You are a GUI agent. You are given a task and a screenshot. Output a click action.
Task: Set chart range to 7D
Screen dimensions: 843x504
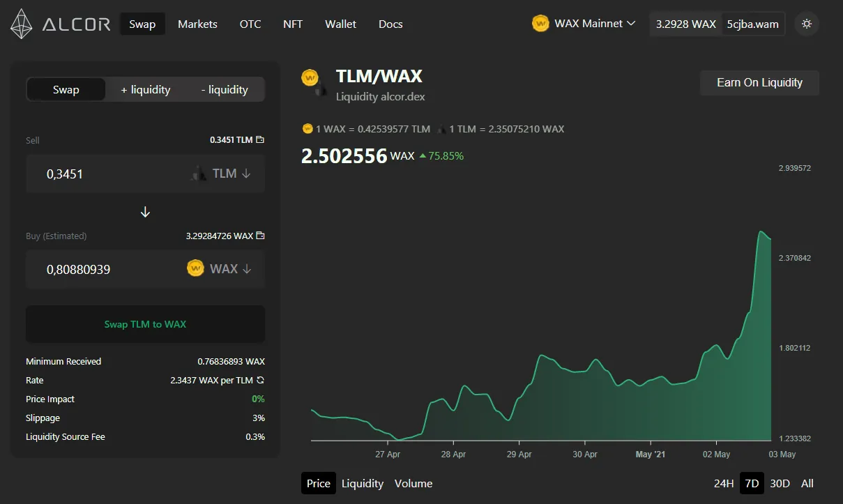point(752,483)
